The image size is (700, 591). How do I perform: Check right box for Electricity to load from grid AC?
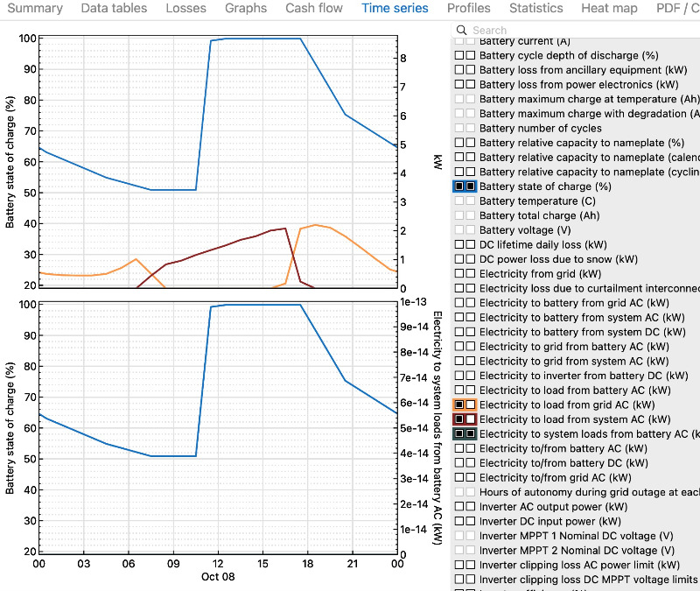(471, 405)
